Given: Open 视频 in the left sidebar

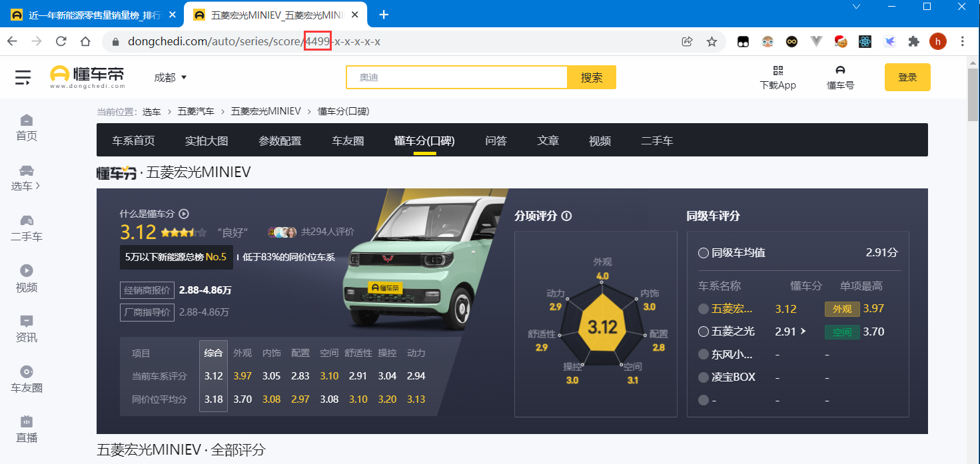Looking at the screenshot, I should (27, 279).
